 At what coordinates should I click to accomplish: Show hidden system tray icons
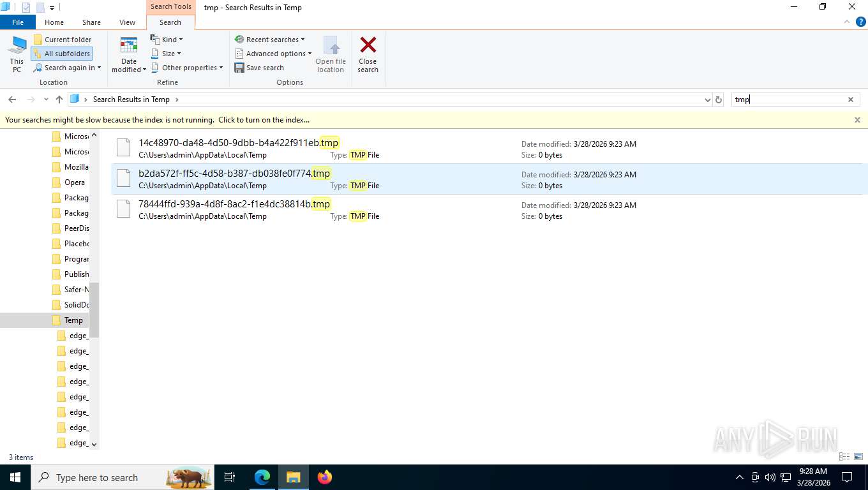tap(740, 477)
